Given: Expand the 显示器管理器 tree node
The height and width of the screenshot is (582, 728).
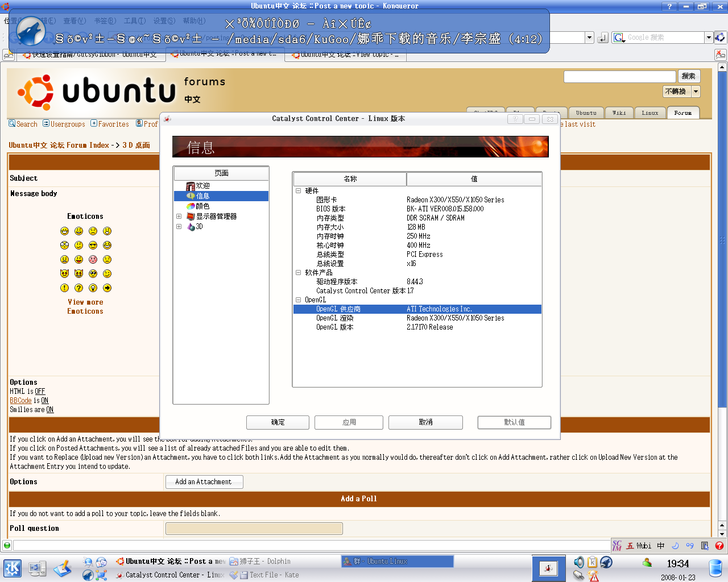Looking at the screenshot, I should tap(179, 217).
